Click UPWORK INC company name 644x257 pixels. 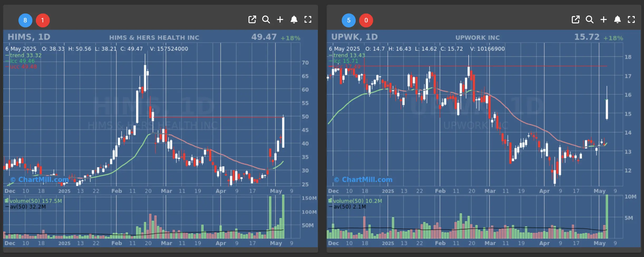point(477,38)
